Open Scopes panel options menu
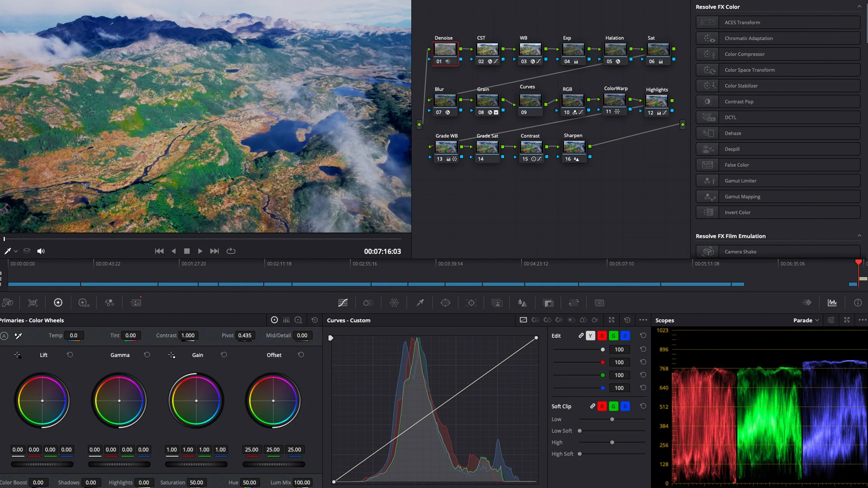Viewport: 868px width, 488px height. 862,320
